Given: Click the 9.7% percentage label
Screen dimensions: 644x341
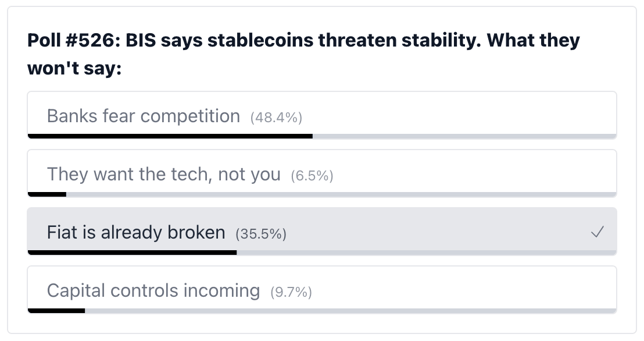Looking at the screenshot, I should [291, 292].
